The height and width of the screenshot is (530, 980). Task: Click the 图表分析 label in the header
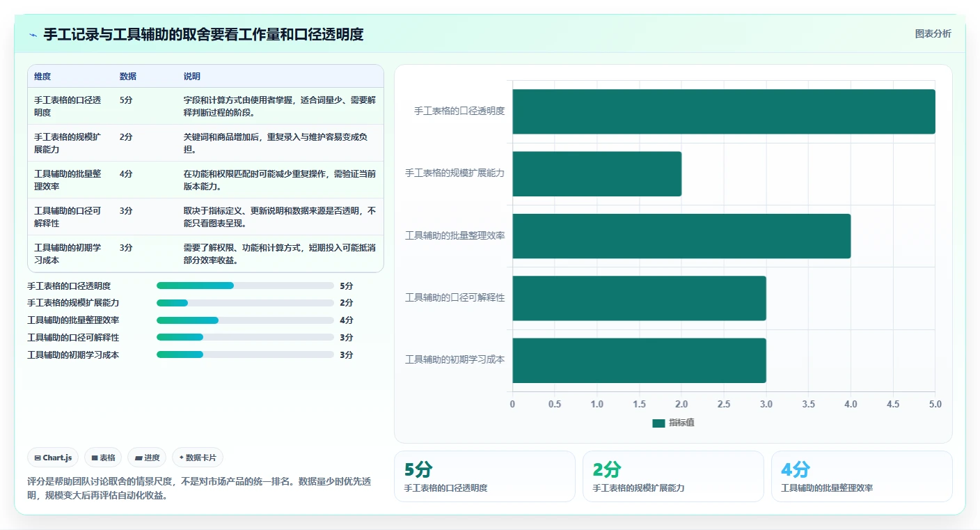933,33
